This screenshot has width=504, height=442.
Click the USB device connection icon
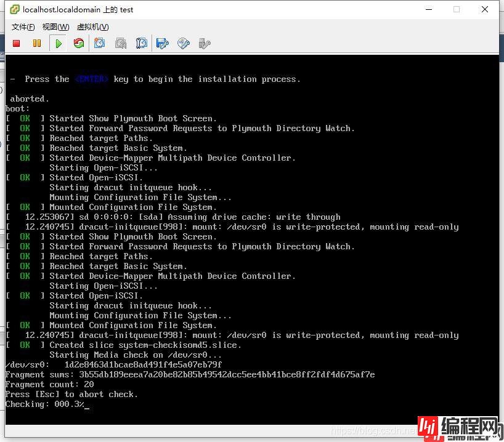tap(205, 43)
